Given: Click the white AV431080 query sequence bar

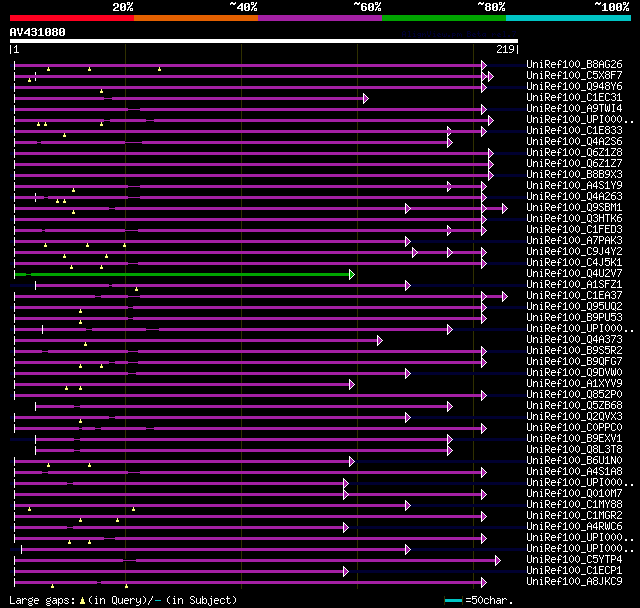Looking at the screenshot, I should pos(264,41).
